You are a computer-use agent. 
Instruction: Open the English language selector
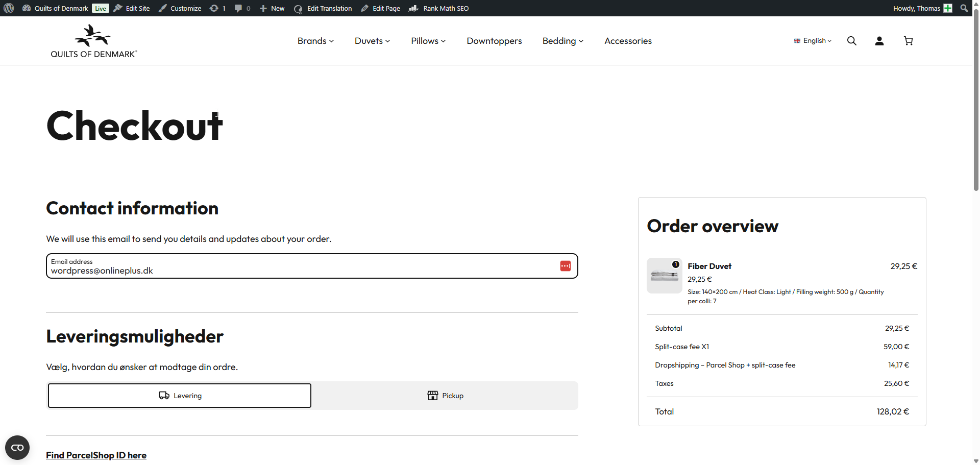[x=813, y=41]
